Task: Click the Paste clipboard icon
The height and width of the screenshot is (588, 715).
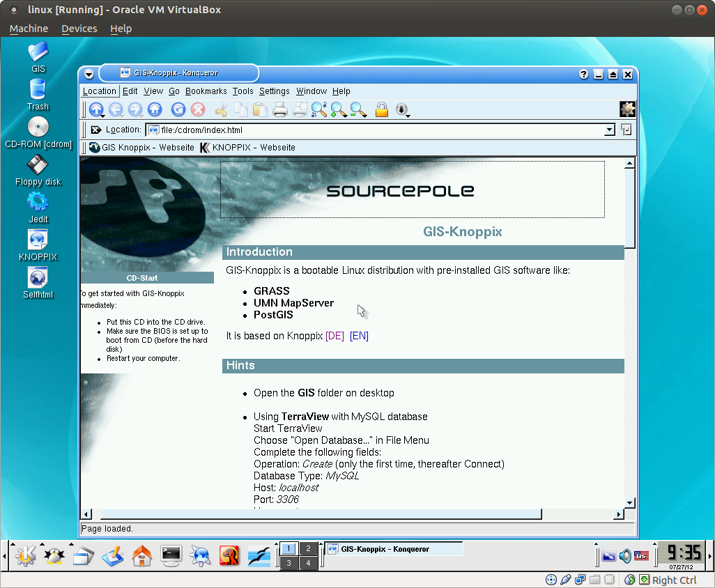Action: [261, 109]
